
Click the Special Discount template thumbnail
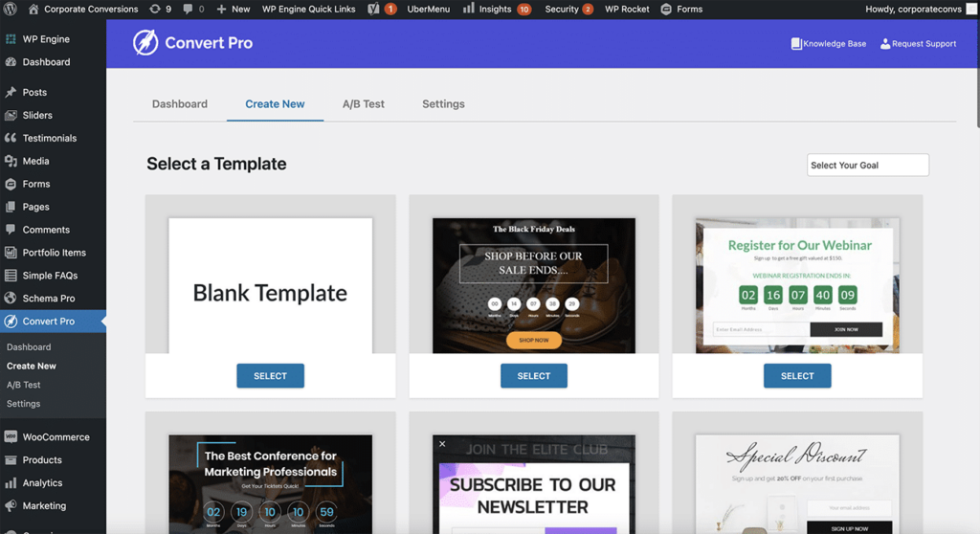tap(797, 484)
